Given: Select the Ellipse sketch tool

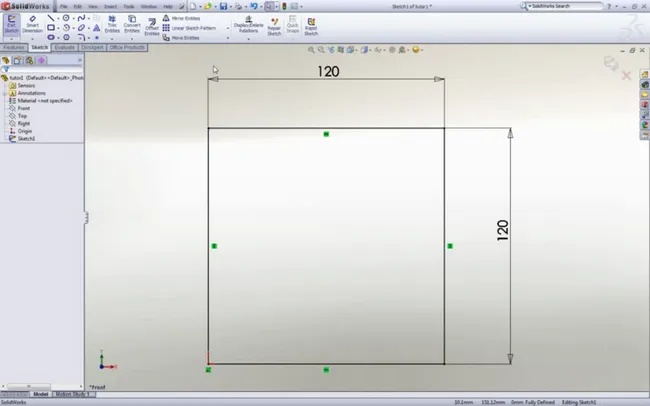Looking at the screenshot, I should coord(81,28).
